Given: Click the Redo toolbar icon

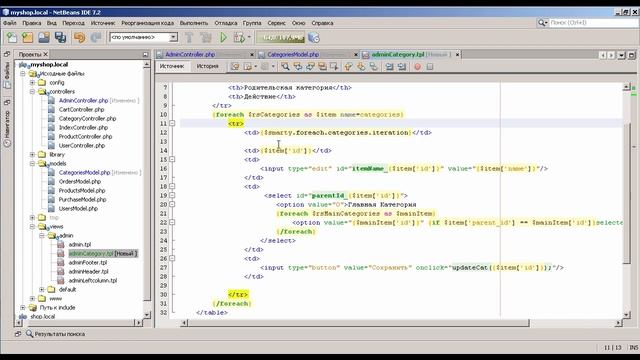Looking at the screenshot, I should coord(96,38).
